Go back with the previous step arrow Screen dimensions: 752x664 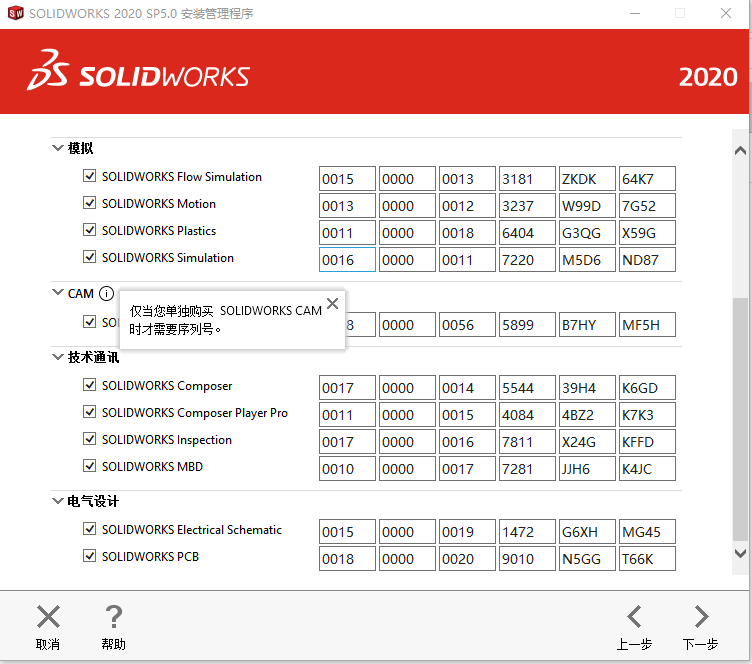(x=634, y=617)
